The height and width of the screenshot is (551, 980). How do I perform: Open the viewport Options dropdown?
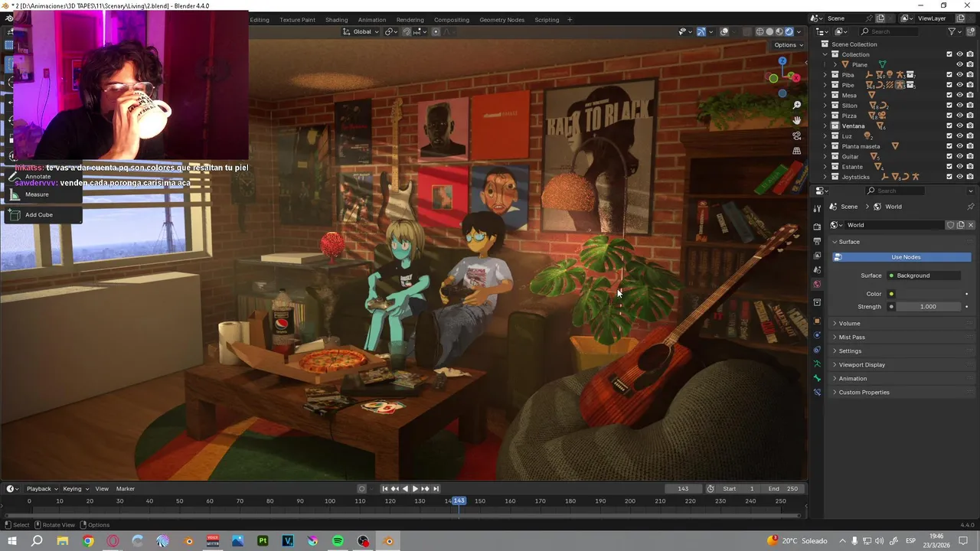click(x=789, y=44)
